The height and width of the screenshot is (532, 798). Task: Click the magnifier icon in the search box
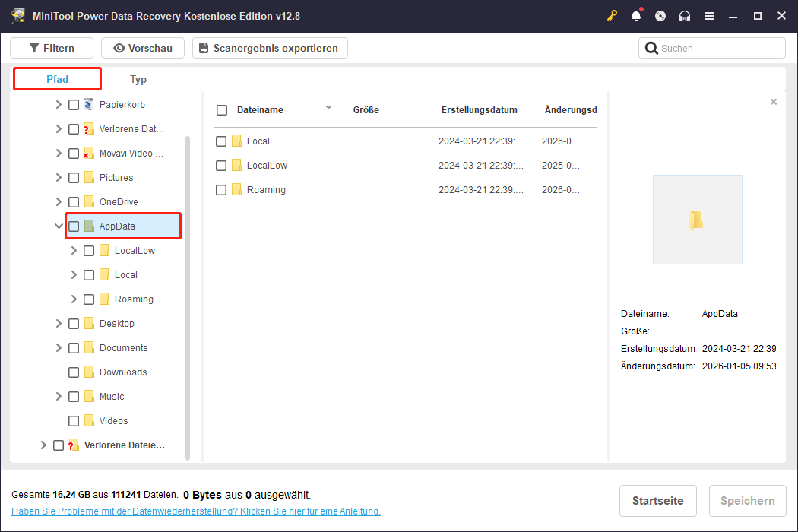tap(652, 48)
